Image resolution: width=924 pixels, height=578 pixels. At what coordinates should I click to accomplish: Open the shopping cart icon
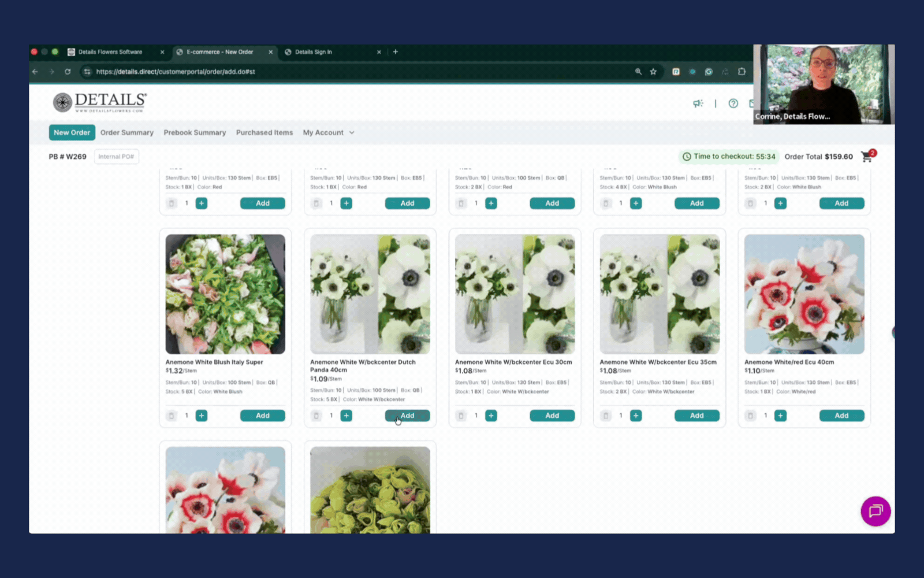pyautogui.click(x=867, y=157)
